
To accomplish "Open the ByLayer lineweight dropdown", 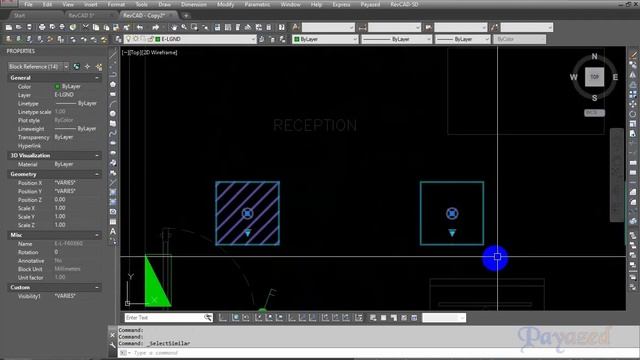I will coord(487,39).
